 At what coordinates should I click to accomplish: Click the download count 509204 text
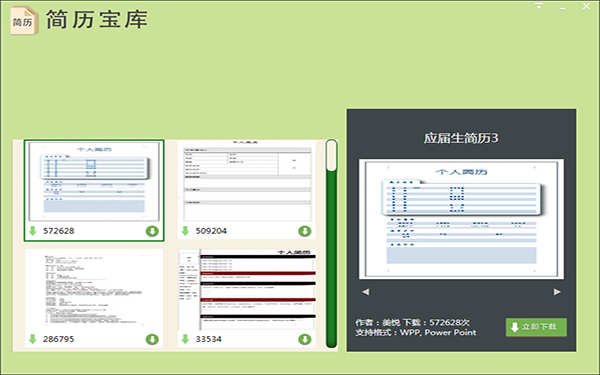pos(211,231)
